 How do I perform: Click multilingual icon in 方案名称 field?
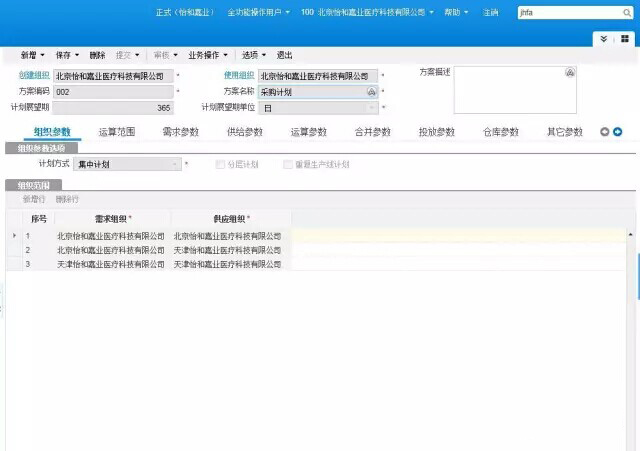coord(371,92)
